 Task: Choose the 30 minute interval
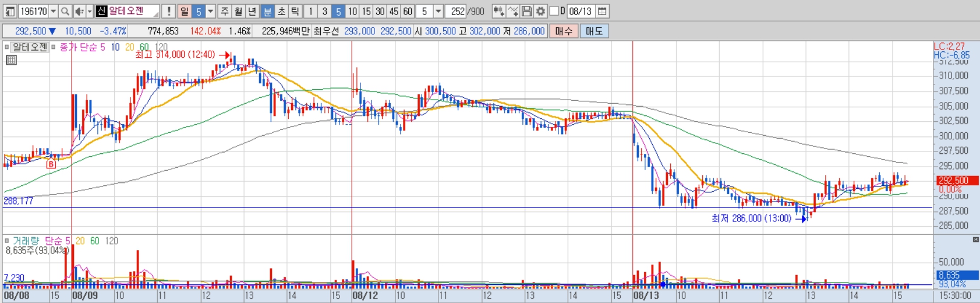(380, 11)
